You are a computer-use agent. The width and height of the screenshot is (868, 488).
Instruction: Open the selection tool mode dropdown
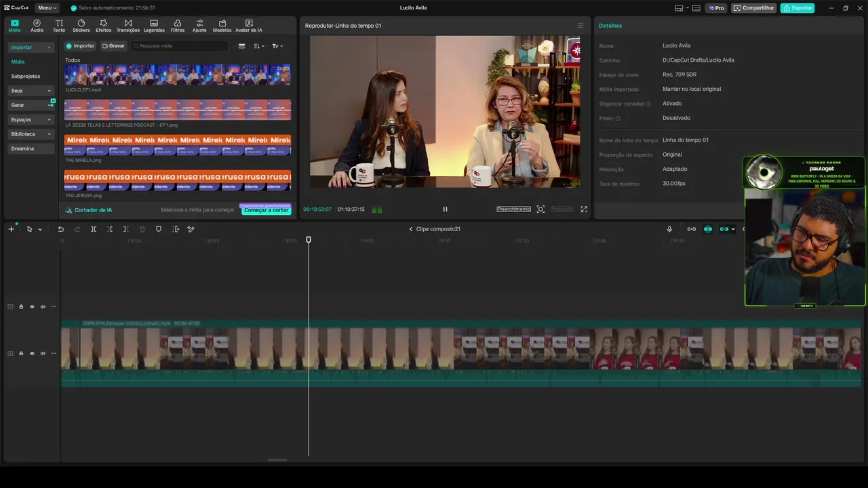coord(40,229)
